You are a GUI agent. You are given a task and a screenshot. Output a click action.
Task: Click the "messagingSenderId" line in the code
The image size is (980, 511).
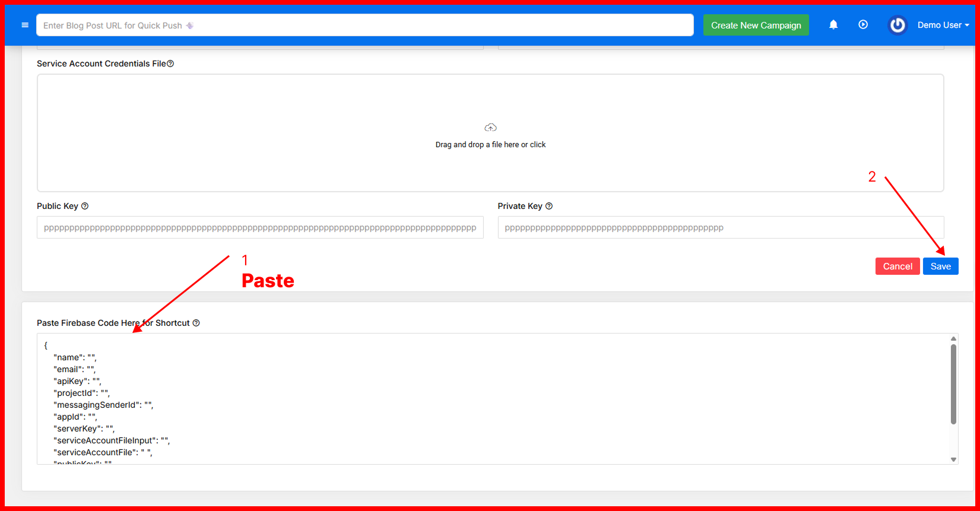[103, 405]
